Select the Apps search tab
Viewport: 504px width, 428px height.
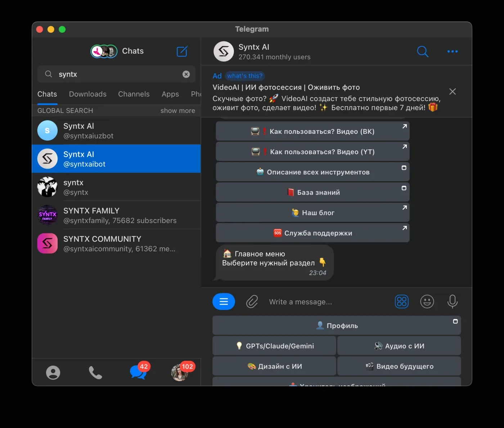pyautogui.click(x=170, y=94)
